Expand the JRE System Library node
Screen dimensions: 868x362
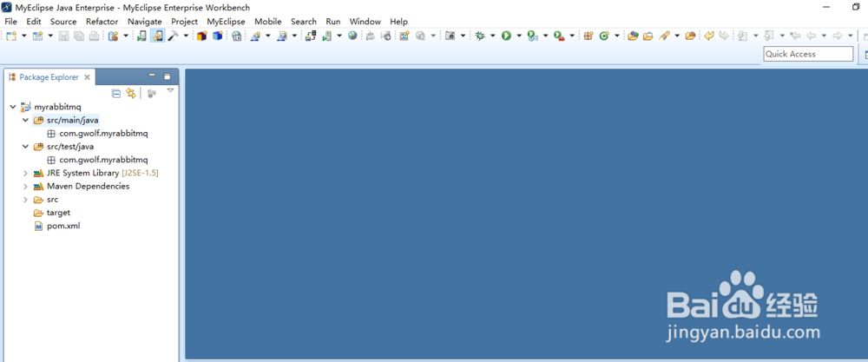[25, 174]
